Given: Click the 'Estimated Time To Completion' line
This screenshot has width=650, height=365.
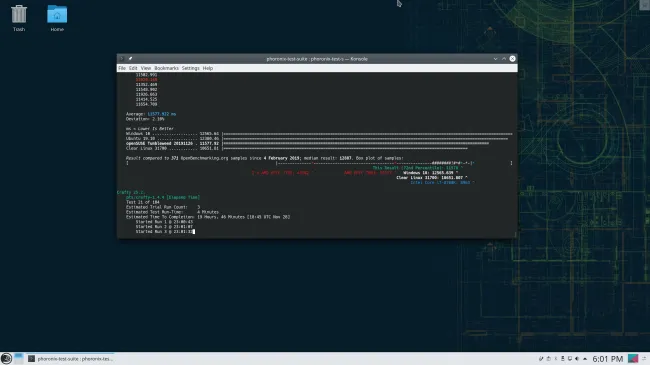Looking at the screenshot, I should click(x=208, y=217).
